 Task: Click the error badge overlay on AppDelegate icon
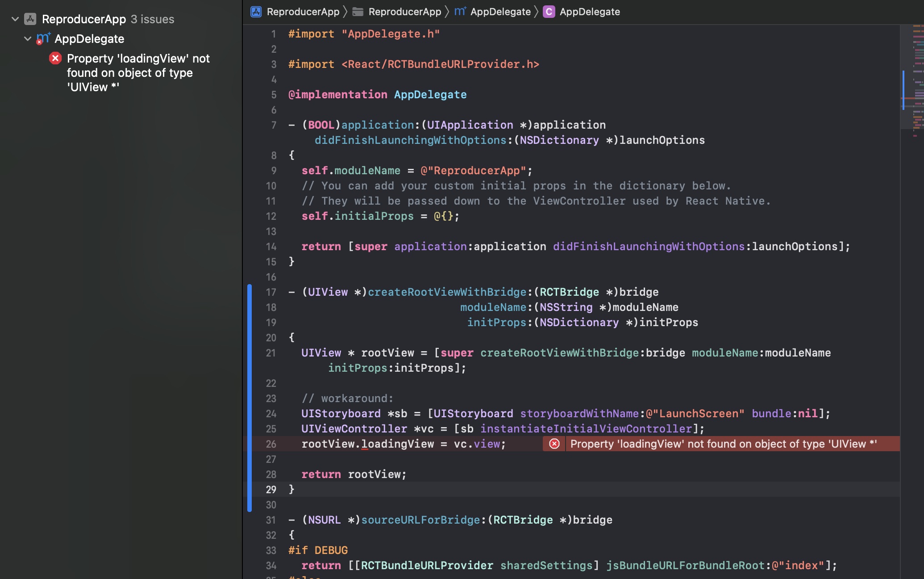pyautogui.click(x=40, y=42)
